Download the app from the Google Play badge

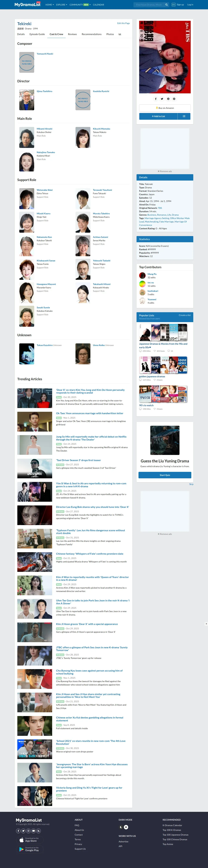30,849
